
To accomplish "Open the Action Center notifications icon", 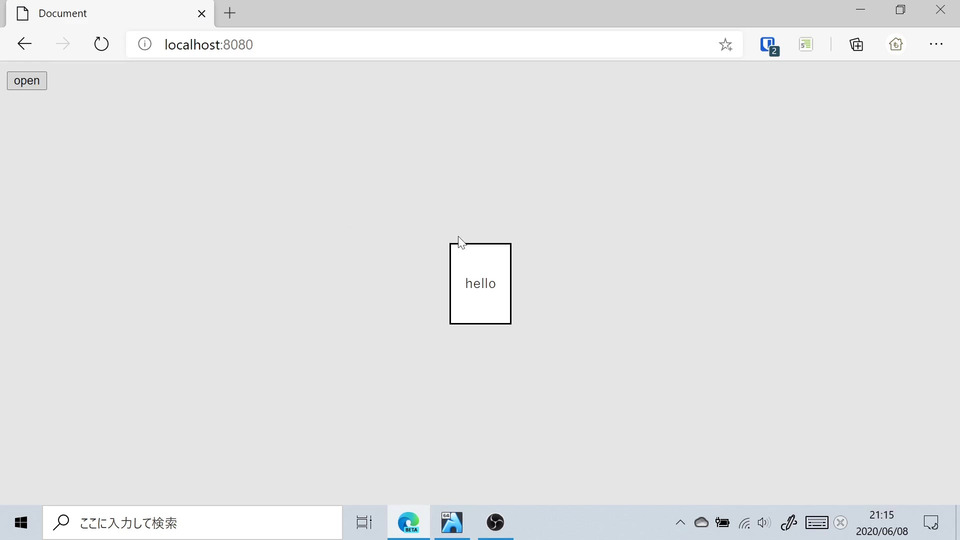I will pyautogui.click(x=931, y=523).
